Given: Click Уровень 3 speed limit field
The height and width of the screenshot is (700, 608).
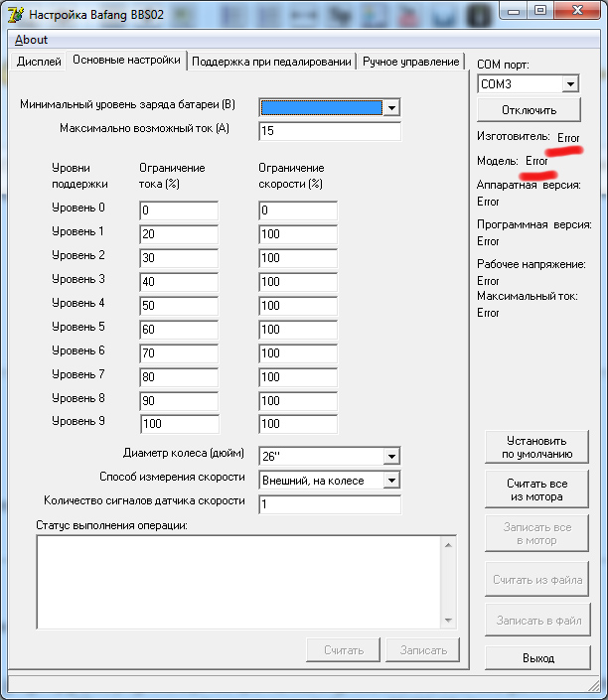Looking at the screenshot, I should (298, 282).
